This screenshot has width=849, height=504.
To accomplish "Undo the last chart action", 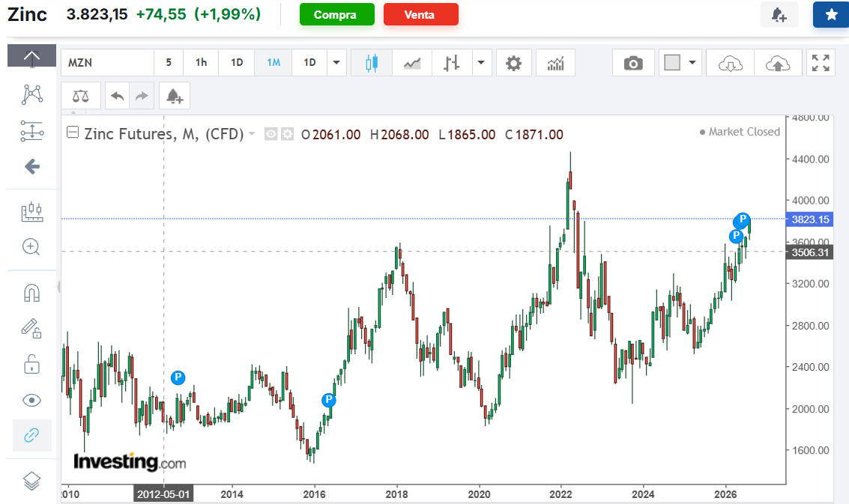I will click(x=118, y=97).
